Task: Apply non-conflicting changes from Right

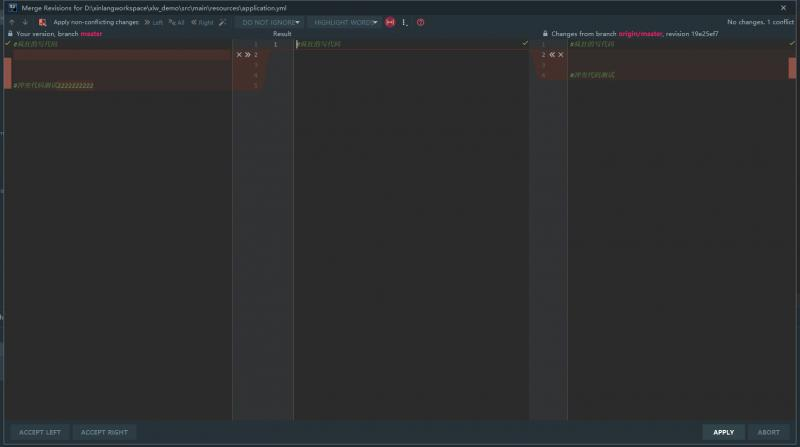Action: [202, 22]
